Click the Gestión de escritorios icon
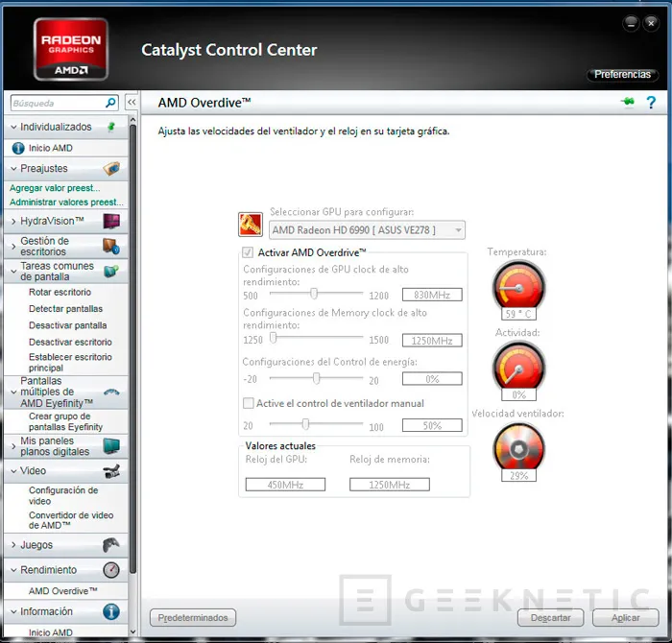The image size is (672, 643). (x=111, y=247)
